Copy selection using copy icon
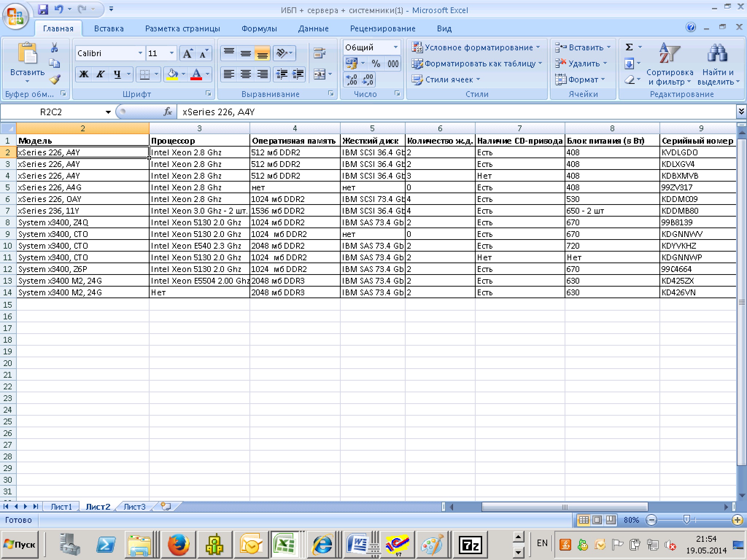747x560 pixels. pyautogui.click(x=54, y=63)
